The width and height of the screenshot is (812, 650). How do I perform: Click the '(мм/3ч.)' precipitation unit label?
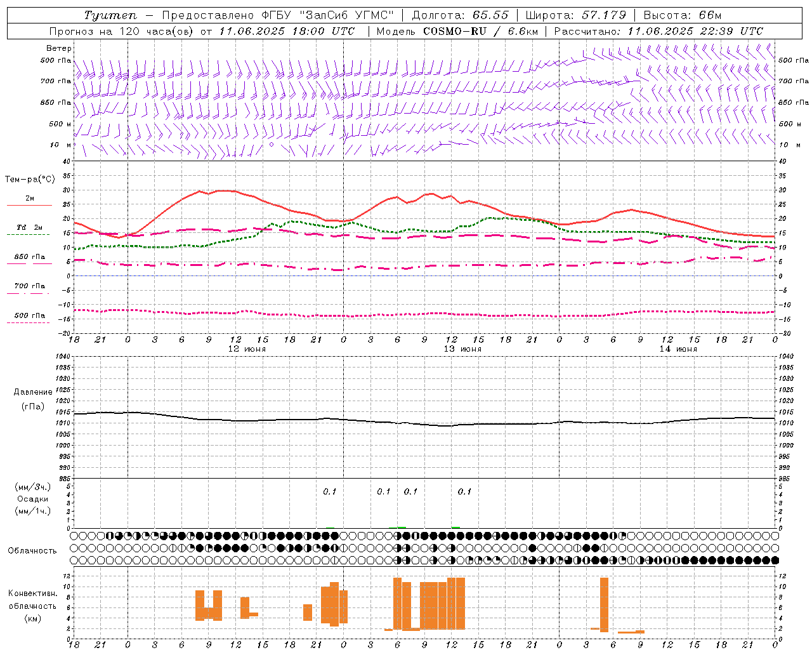click(33, 487)
